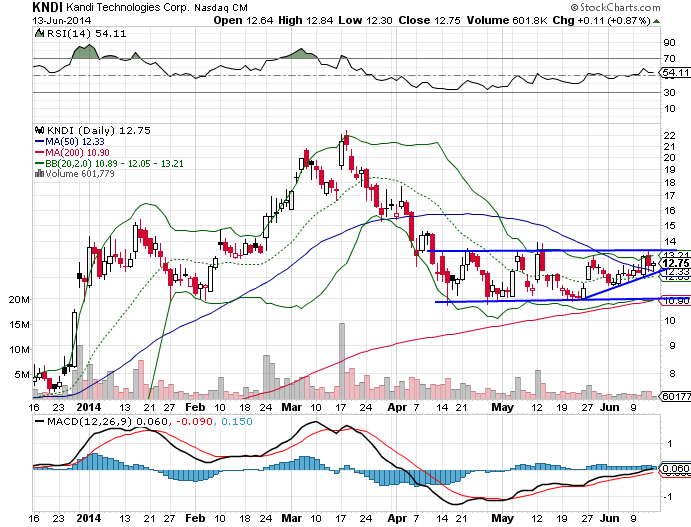Click the MACD signal value -0.090
The height and width of the screenshot is (527, 691).
pyautogui.click(x=195, y=422)
